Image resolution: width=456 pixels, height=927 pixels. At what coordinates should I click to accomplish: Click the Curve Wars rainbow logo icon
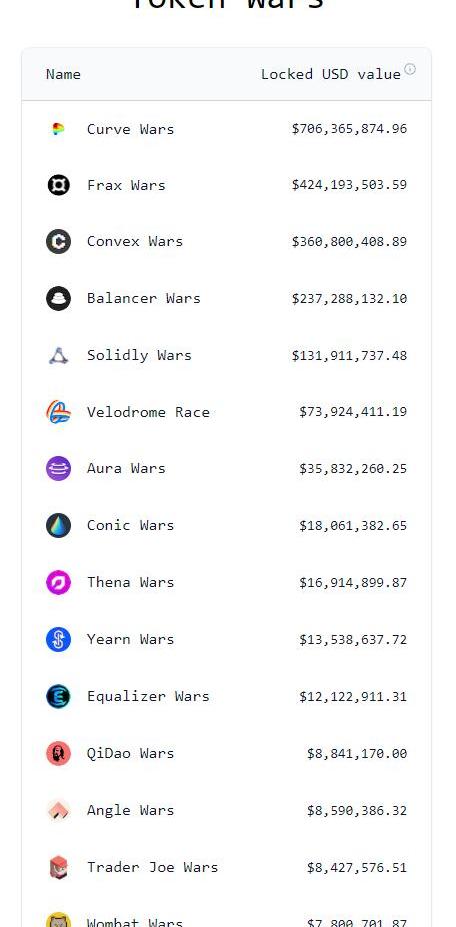click(58, 128)
